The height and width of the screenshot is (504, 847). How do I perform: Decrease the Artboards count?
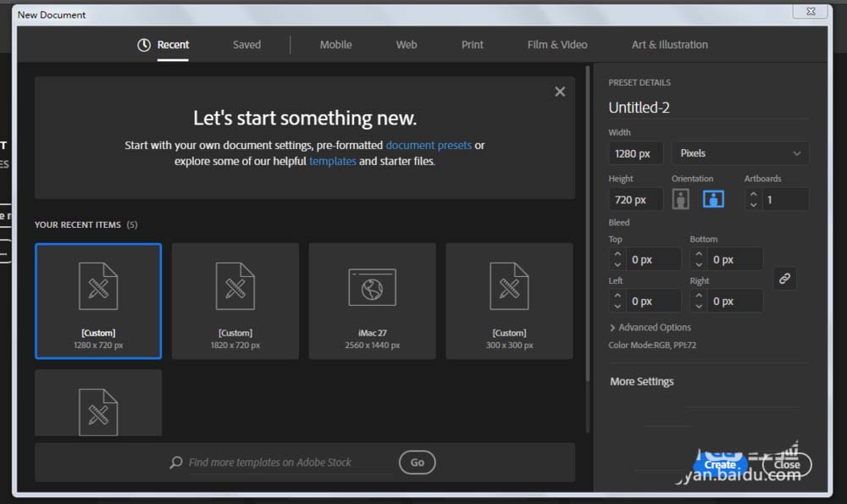(x=753, y=205)
